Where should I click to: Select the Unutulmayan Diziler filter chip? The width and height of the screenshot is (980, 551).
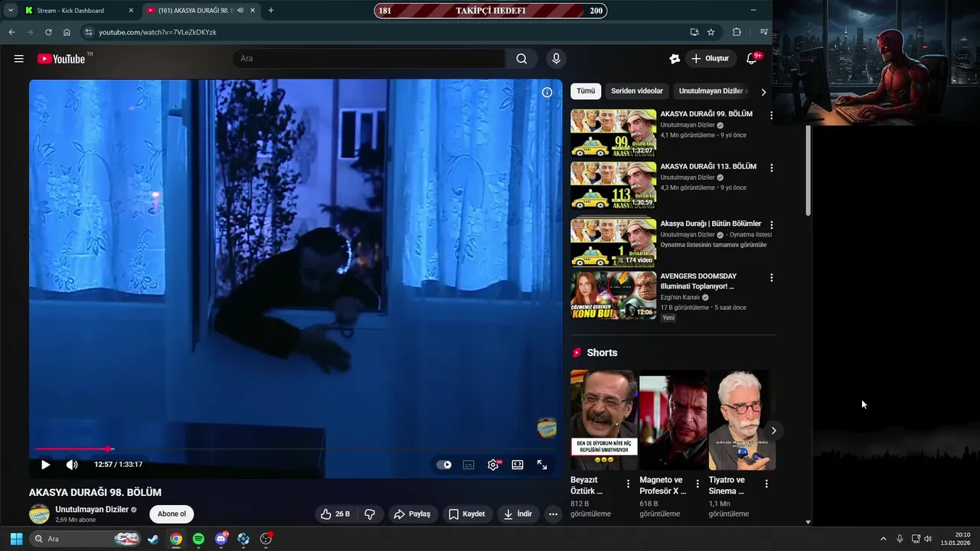pos(712,91)
